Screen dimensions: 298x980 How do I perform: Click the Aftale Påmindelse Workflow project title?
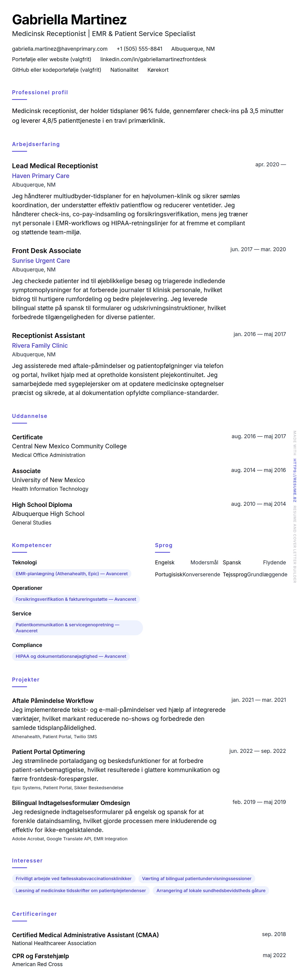click(53, 701)
